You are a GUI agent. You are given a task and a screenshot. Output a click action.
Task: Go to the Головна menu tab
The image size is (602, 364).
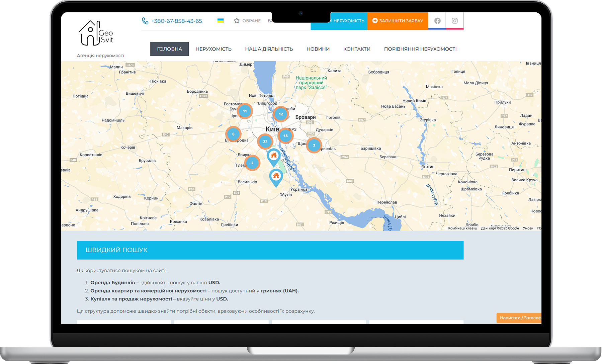click(169, 49)
